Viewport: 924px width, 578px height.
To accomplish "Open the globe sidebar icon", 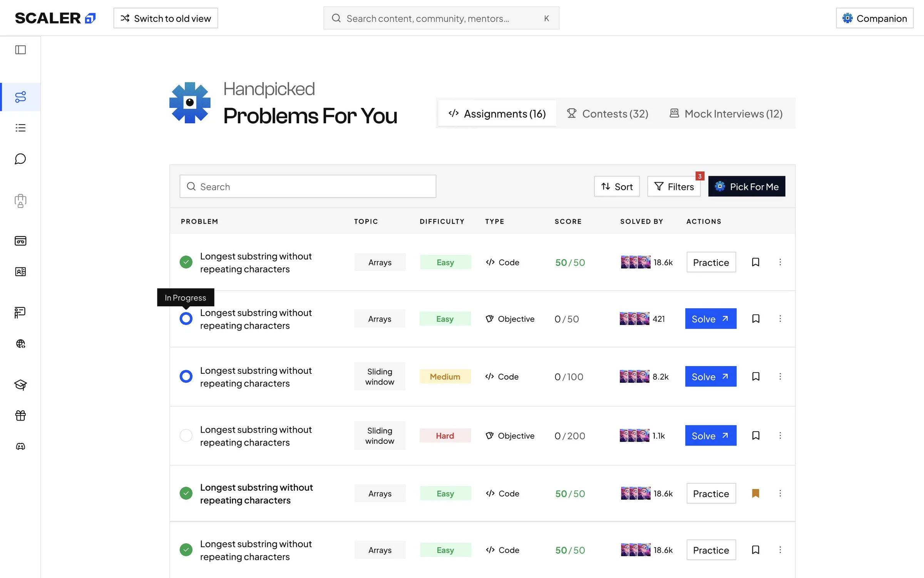I will 20,344.
